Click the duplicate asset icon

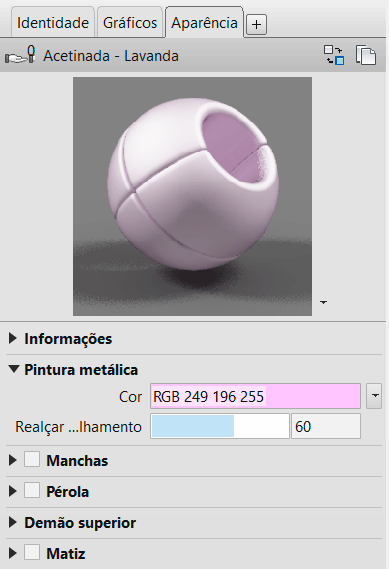click(x=366, y=55)
